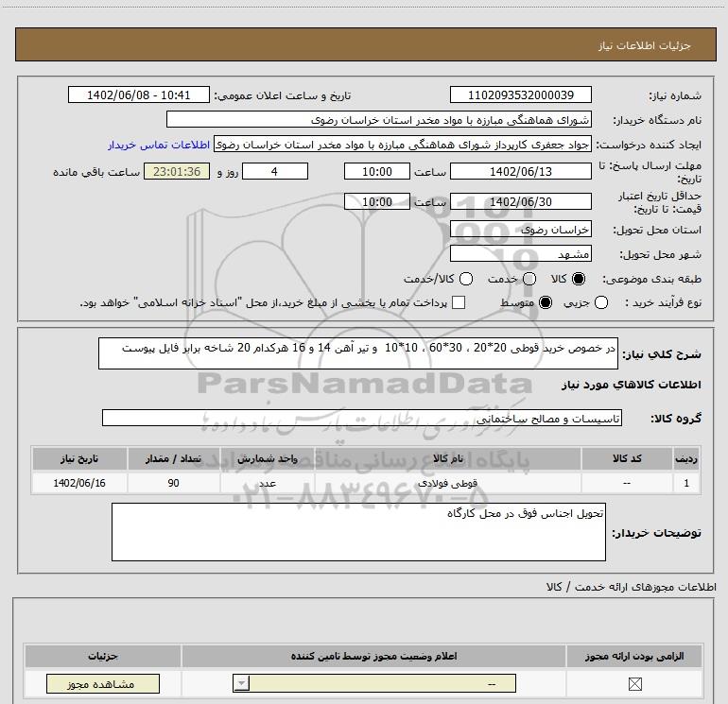Click the buyer description text area
728x704 pixels.
[358, 532]
